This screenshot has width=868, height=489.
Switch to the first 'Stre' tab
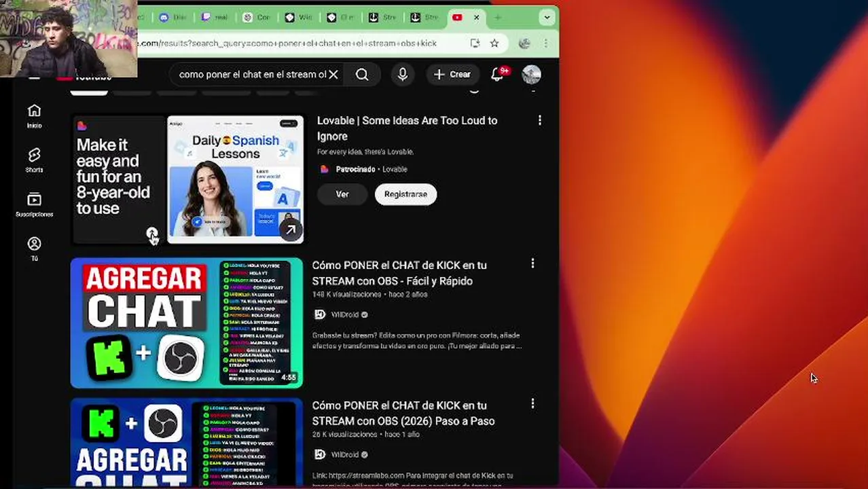pos(382,18)
